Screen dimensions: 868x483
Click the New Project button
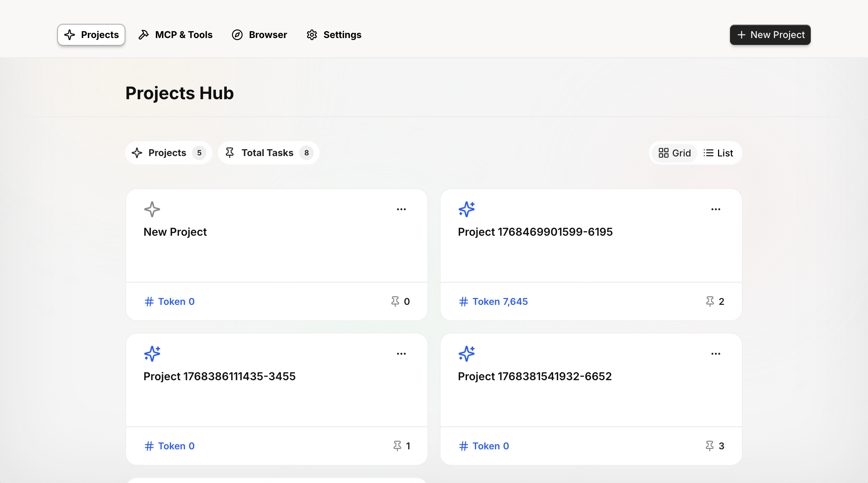tap(770, 35)
